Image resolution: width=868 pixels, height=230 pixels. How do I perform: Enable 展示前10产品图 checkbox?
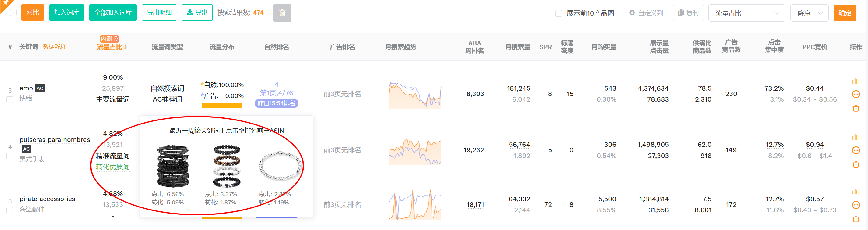coord(558,13)
